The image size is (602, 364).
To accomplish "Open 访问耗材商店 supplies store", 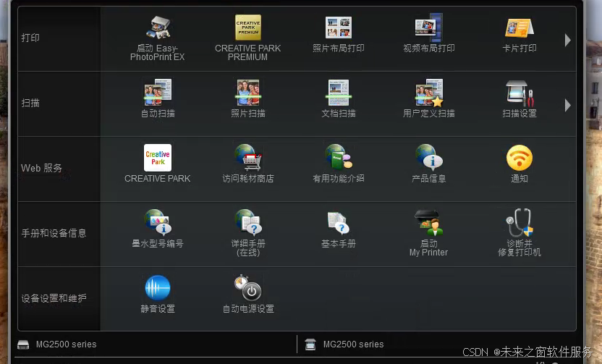I will pyautogui.click(x=248, y=164).
